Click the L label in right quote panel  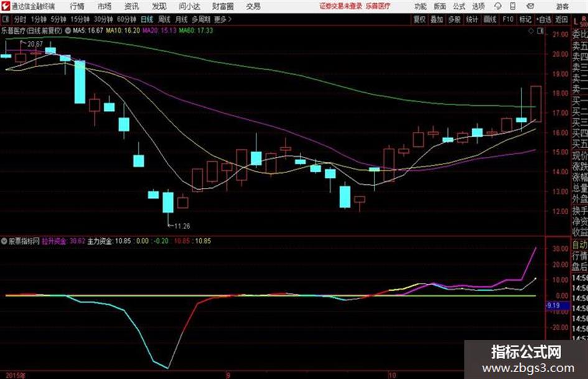[576, 22]
